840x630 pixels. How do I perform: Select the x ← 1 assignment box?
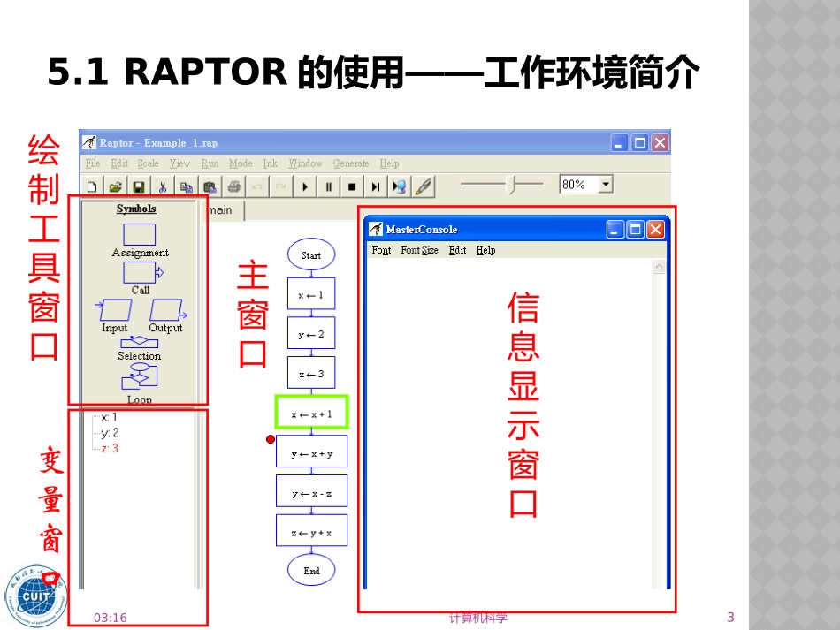click(311, 294)
